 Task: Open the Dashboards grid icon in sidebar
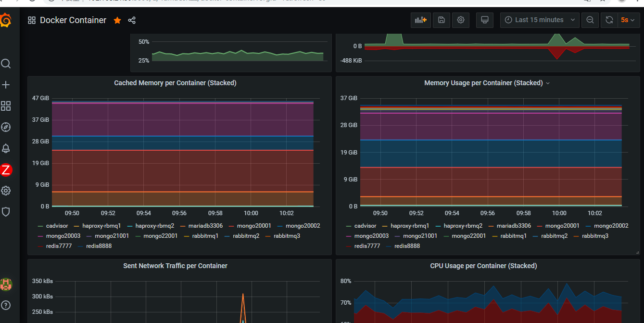[x=6, y=106]
